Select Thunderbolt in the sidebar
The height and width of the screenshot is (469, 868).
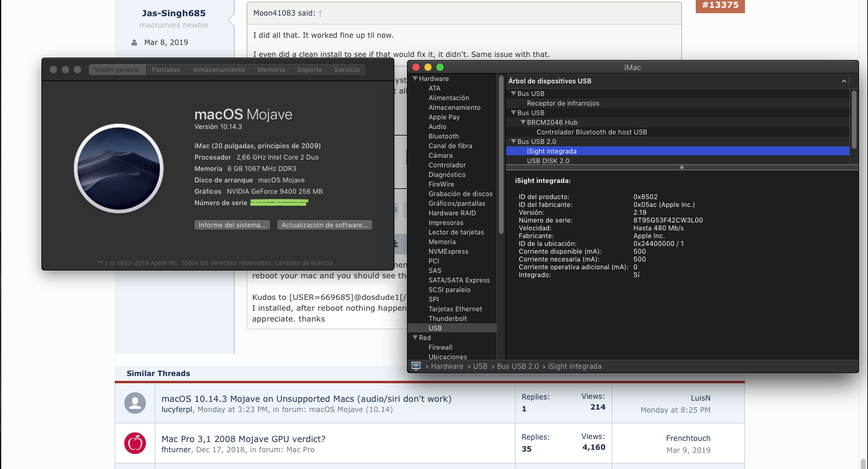click(448, 318)
